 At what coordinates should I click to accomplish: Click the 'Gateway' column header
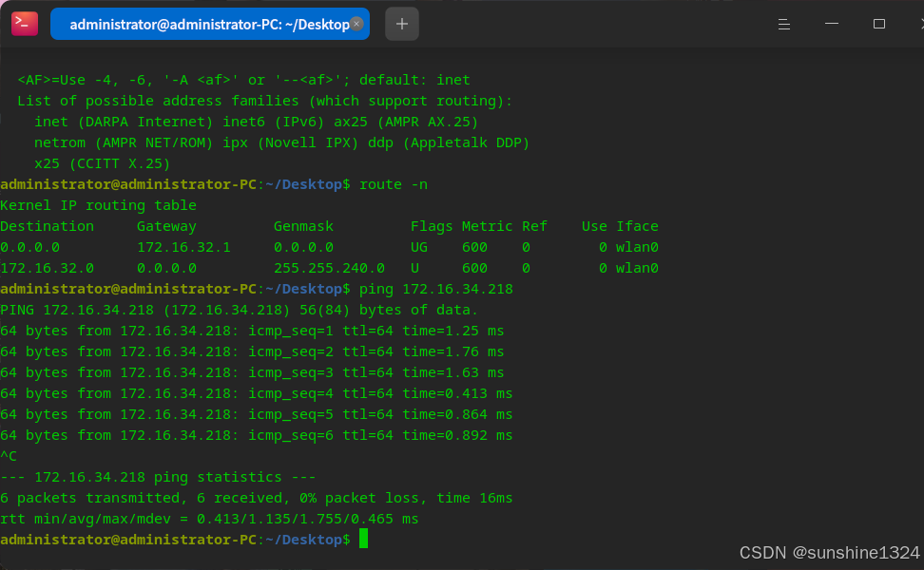(166, 227)
